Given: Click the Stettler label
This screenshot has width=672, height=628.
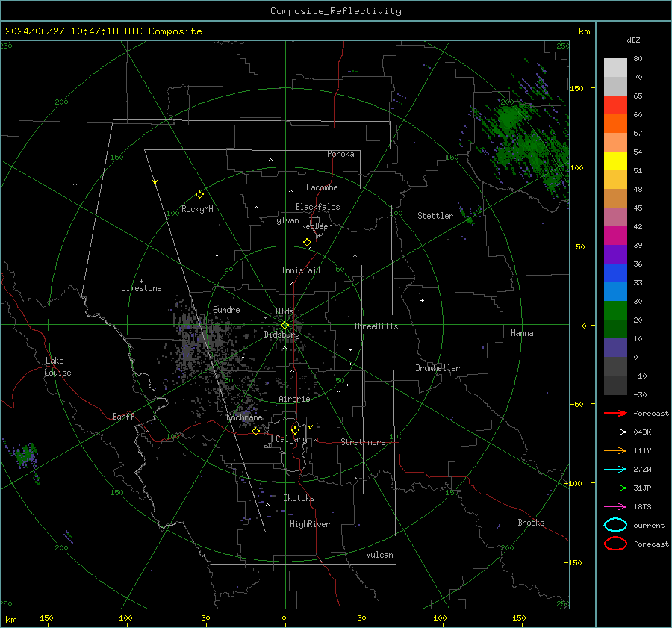Looking at the screenshot, I should click(x=435, y=216).
